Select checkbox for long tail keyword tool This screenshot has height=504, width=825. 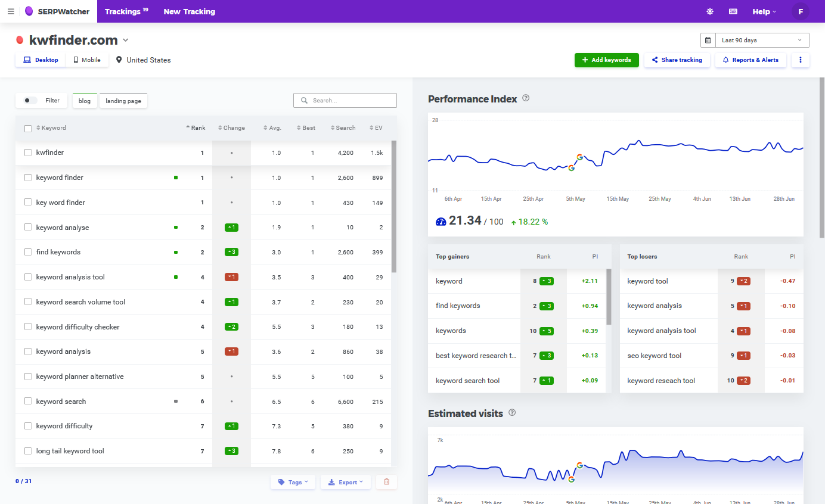(x=28, y=451)
